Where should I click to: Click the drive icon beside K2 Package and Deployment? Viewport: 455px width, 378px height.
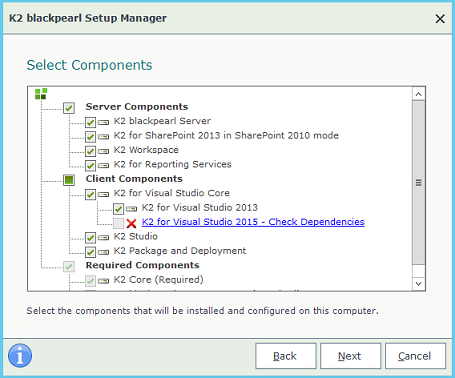[x=103, y=252]
